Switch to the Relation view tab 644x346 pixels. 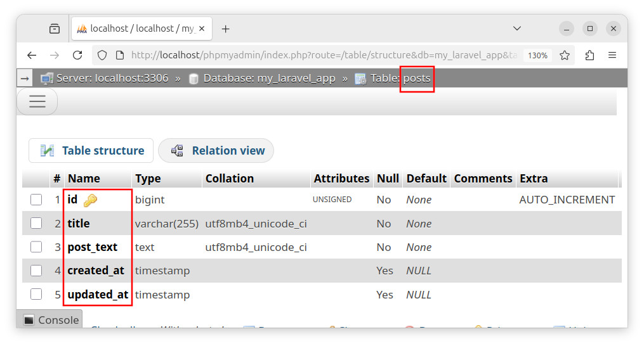[216, 151]
